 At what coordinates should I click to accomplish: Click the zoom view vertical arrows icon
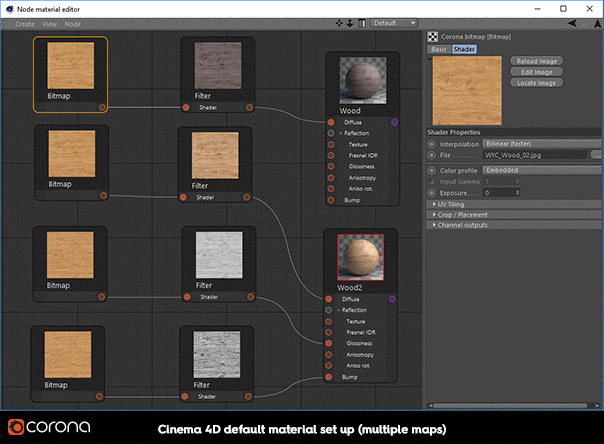click(x=350, y=23)
